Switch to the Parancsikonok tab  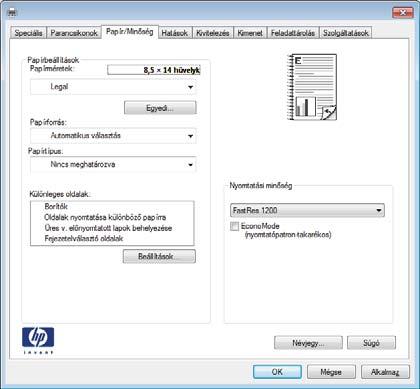pyautogui.click(x=74, y=33)
